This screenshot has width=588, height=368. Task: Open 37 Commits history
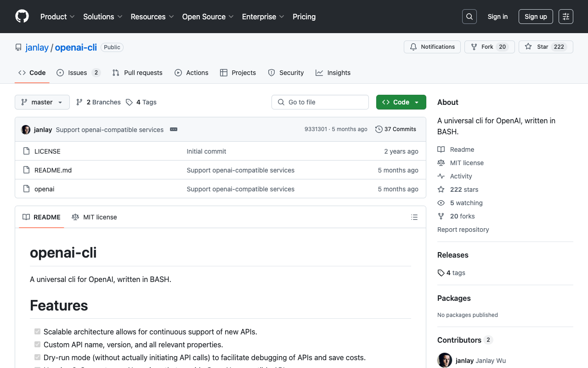396,129
